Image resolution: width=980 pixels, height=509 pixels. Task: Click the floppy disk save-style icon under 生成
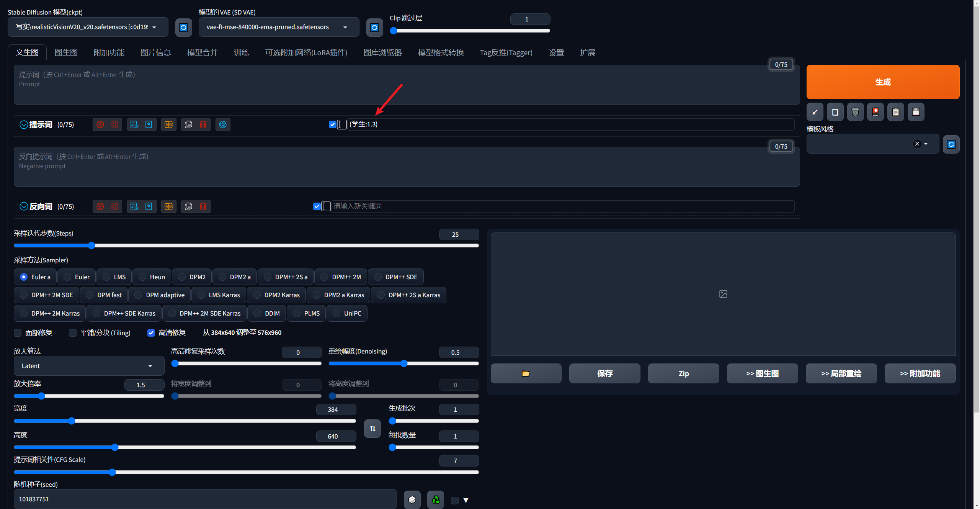[x=916, y=112]
